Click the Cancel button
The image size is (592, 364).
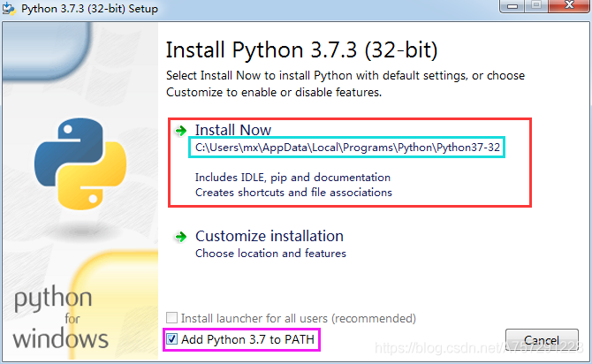[x=542, y=340]
